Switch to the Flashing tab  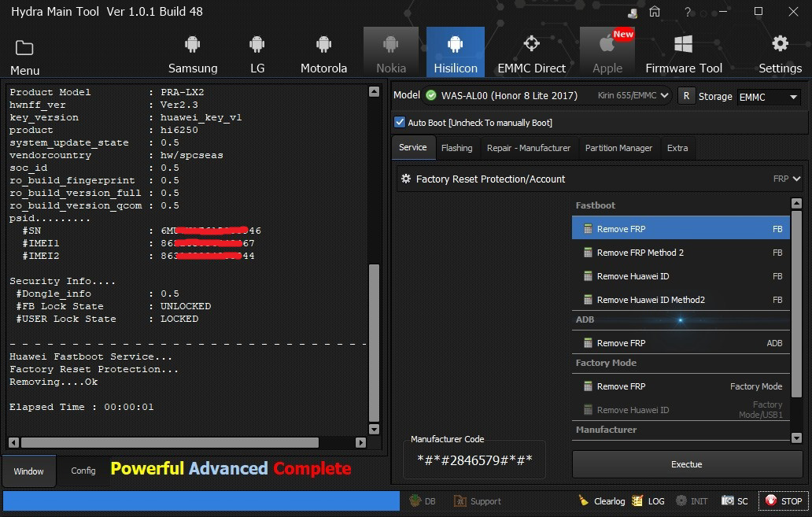pos(456,148)
